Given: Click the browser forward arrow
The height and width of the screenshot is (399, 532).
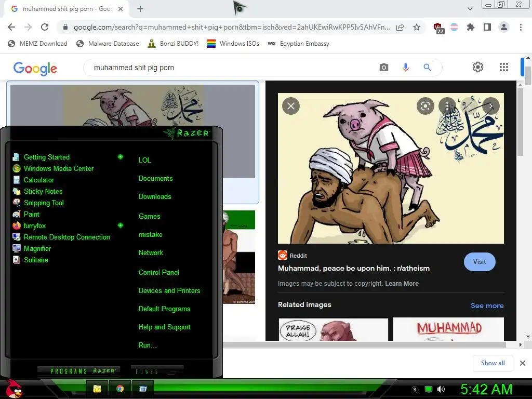Looking at the screenshot, I should (28, 27).
